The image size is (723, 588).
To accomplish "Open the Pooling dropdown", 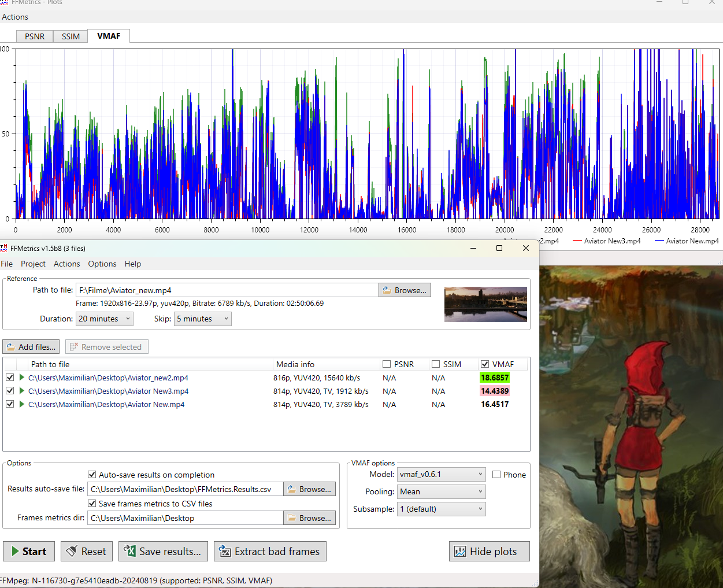I will click(x=442, y=491).
